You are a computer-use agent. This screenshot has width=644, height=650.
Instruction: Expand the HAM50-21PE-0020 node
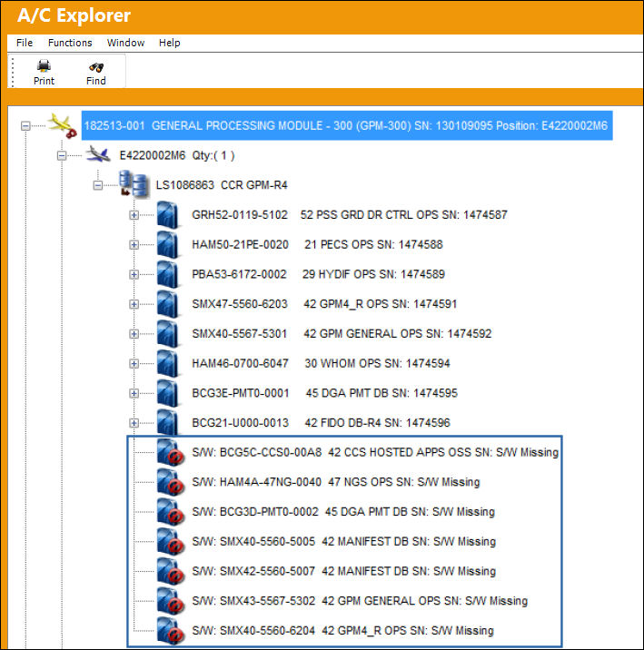pos(134,244)
